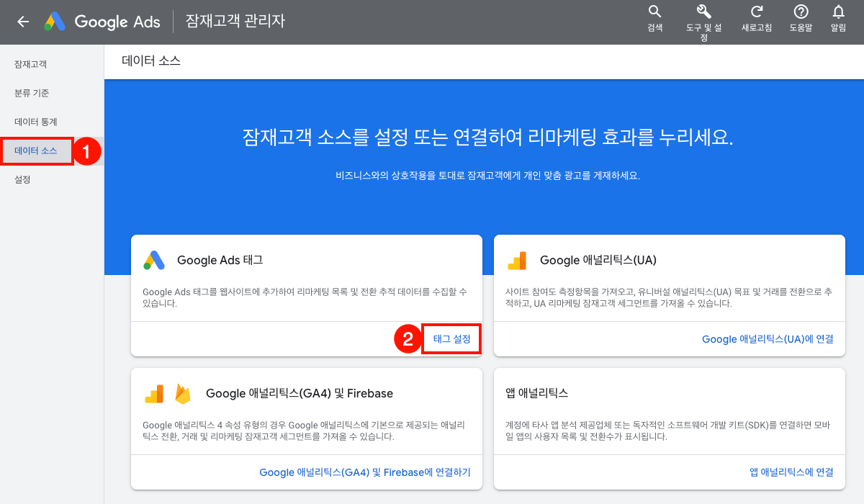This screenshot has width=864, height=504.
Task: Select 분류 기준 in the sidebar
Action: [32, 93]
